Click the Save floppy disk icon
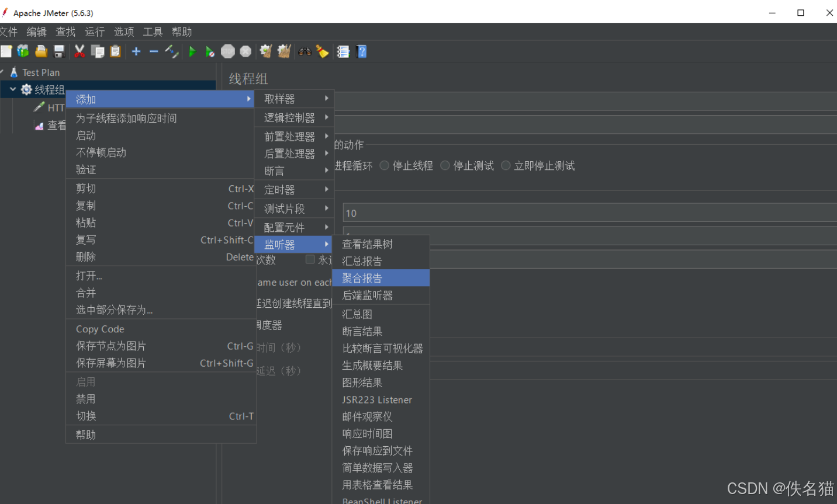837x504 pixels. (59, 51)
